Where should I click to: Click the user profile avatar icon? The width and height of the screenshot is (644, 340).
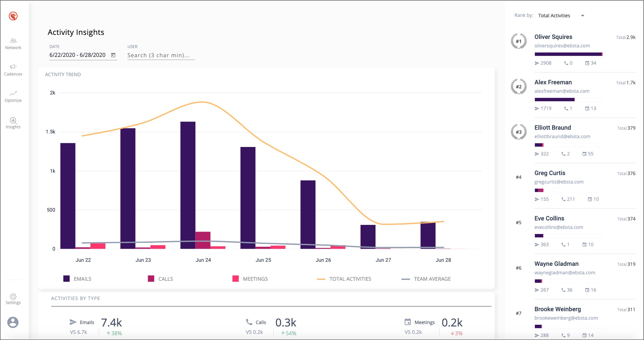[x=13, y=322]
